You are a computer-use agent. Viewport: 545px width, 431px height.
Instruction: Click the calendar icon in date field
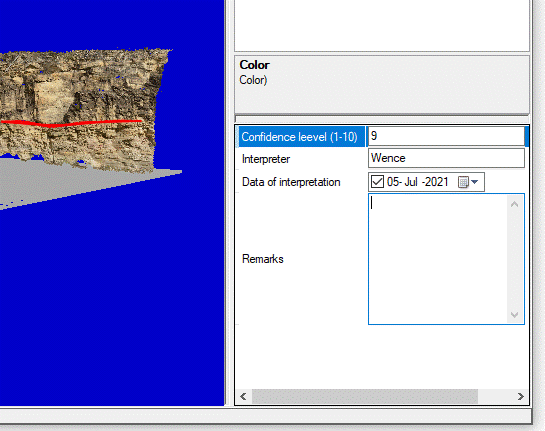463,182
